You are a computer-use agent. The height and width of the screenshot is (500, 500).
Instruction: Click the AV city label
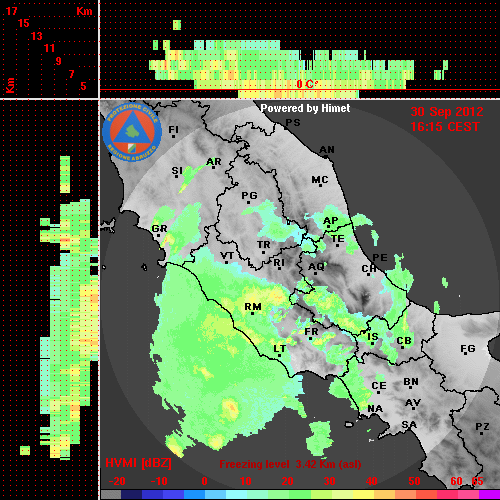click(x=413, y=403)
